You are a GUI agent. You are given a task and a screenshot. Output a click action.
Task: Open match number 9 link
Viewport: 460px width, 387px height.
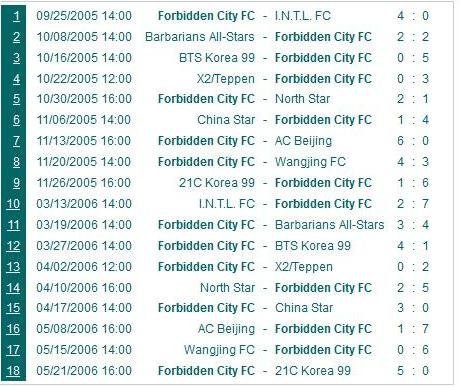(x=16, y=183)
